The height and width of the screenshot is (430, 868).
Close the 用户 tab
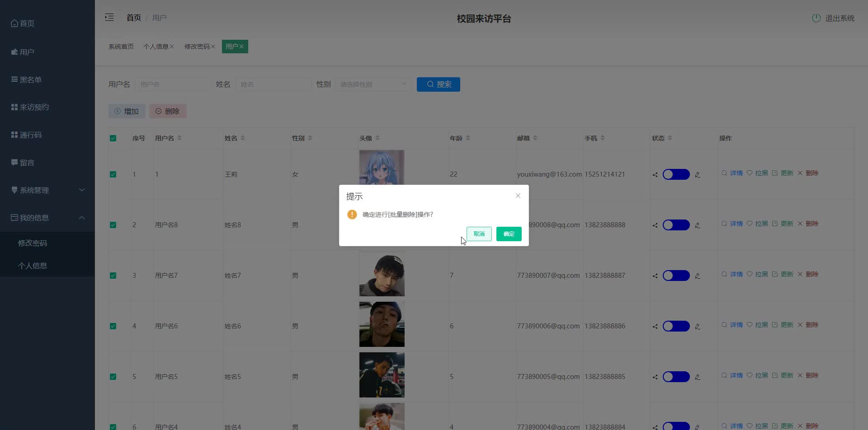tap(241, 47)
